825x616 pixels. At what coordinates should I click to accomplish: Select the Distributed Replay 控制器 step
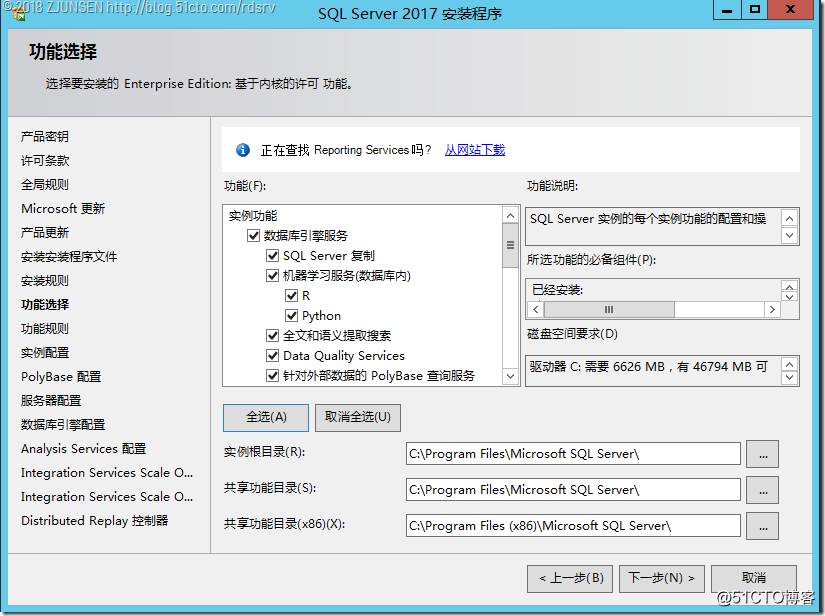pos(95,521)
